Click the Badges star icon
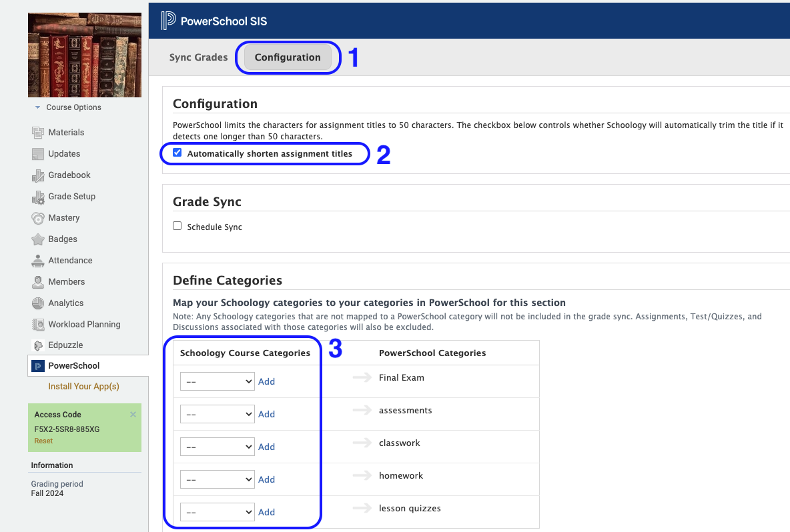The height and width of the screenshot is (532, 790). pyautogui.click(x=38, y=239)
